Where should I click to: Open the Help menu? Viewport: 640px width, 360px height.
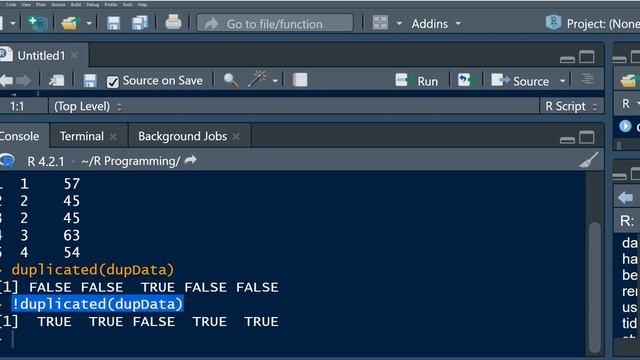pos(142,4)
